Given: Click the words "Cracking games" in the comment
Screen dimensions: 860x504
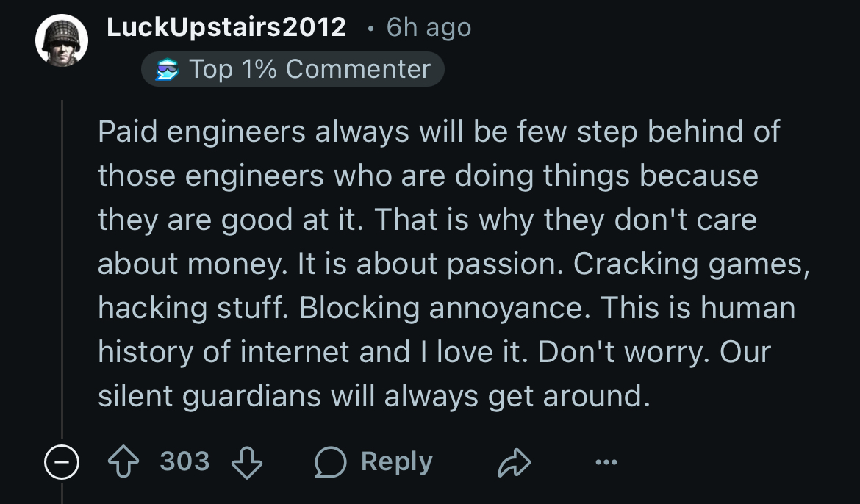Looking at the screenshot, I should point(691,264).
